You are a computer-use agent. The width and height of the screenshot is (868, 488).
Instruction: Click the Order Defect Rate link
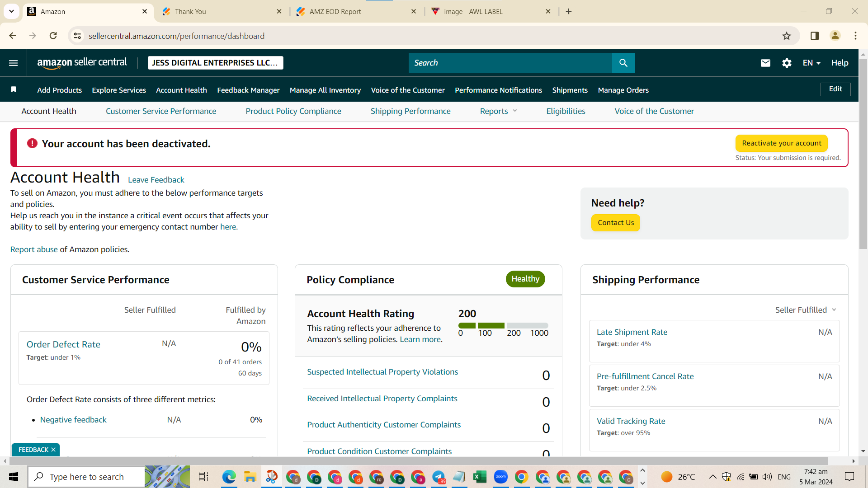pyautogui.click(x=63, y=344)
